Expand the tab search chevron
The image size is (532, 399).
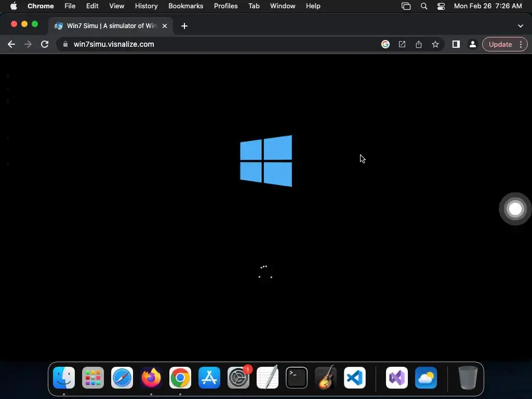coord(521,26)
